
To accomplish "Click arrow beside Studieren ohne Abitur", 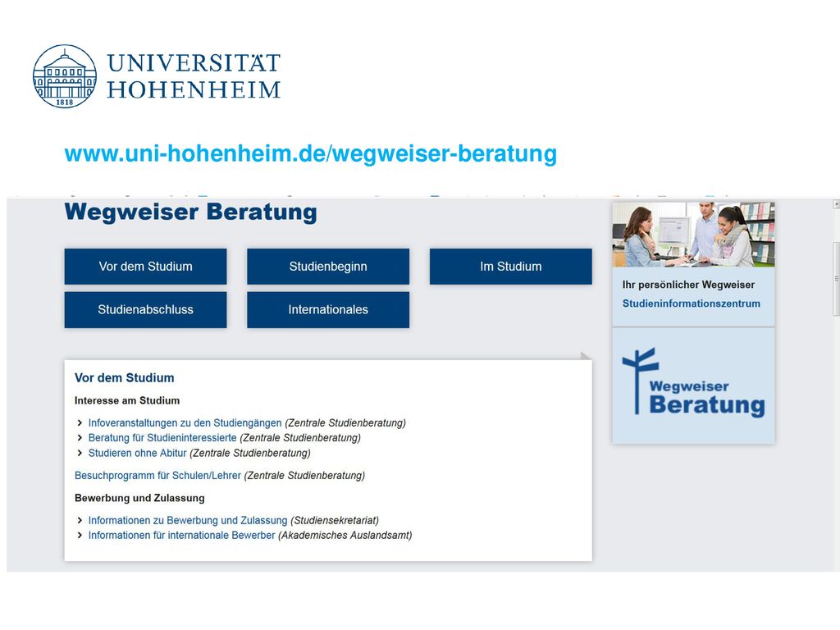I will coord(80,453).
